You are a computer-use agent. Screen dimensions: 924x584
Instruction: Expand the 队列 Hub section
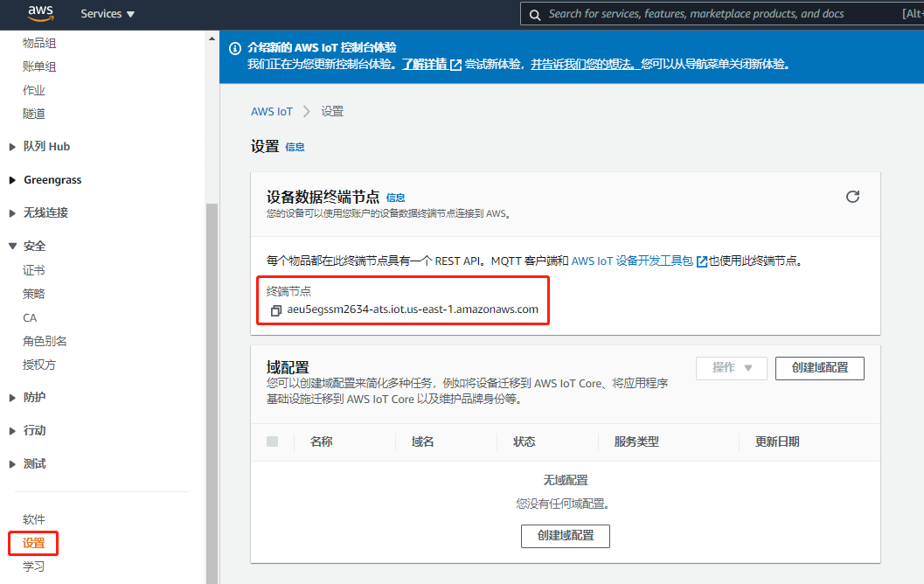40,147
